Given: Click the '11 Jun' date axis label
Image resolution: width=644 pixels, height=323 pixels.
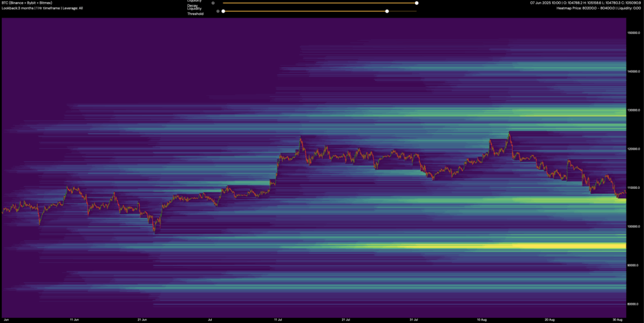Looking at the screenshot, I should (74, 320).
